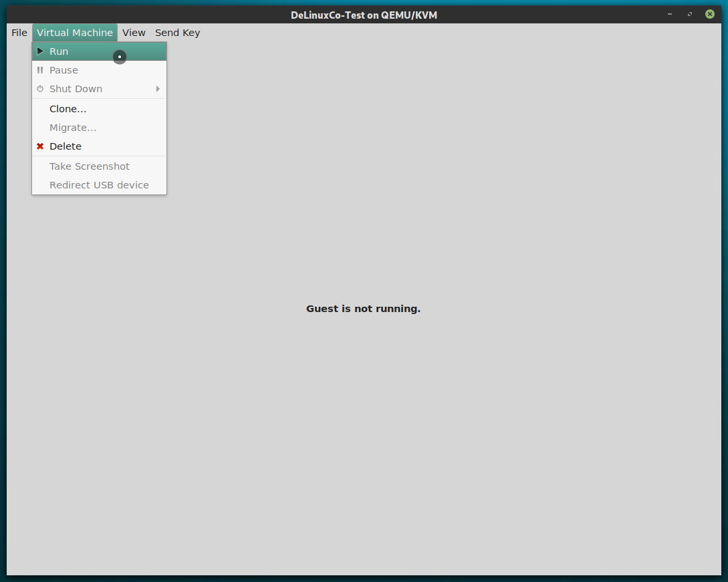Image resolution: width=728 pixels, height=582 pixels.
Task: Minimize the virtual machine window
Action: tap(669, 15)
